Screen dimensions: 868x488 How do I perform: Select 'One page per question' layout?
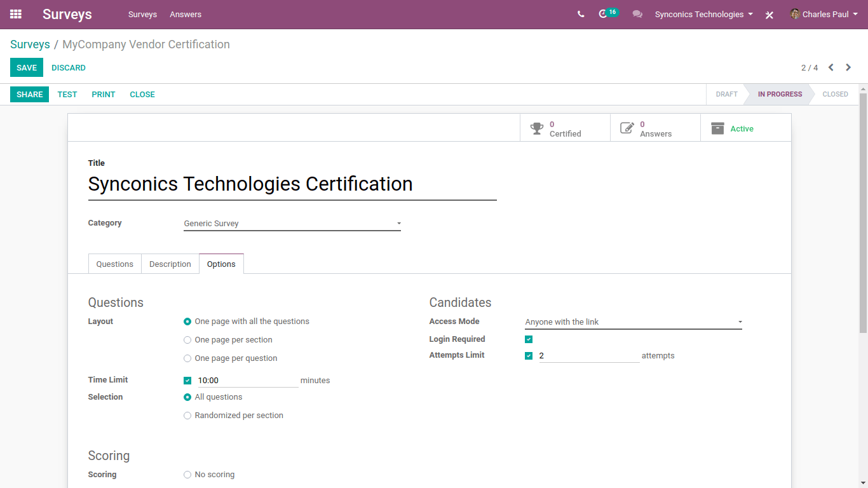pyautogui.click(x=187, y=358)
